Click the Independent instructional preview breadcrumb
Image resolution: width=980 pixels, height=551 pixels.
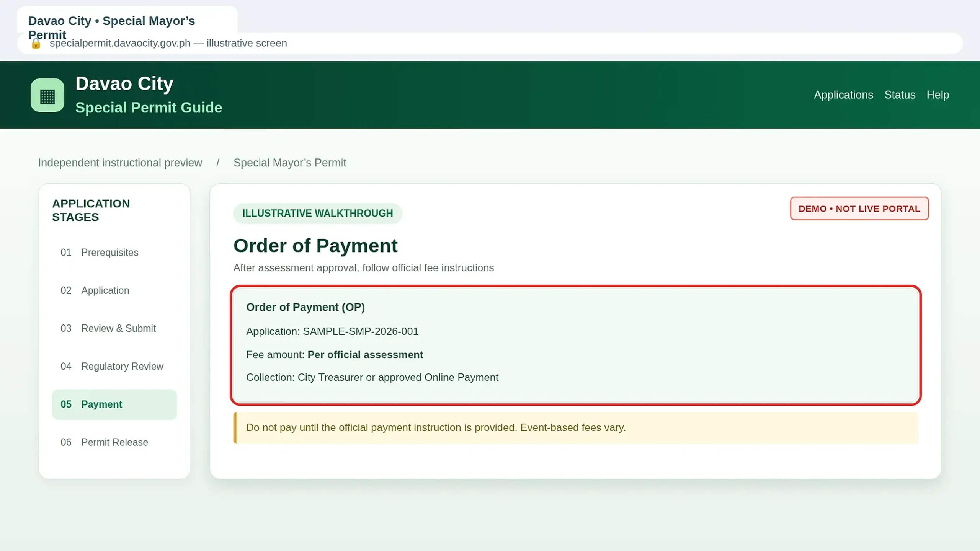[120, 163]
